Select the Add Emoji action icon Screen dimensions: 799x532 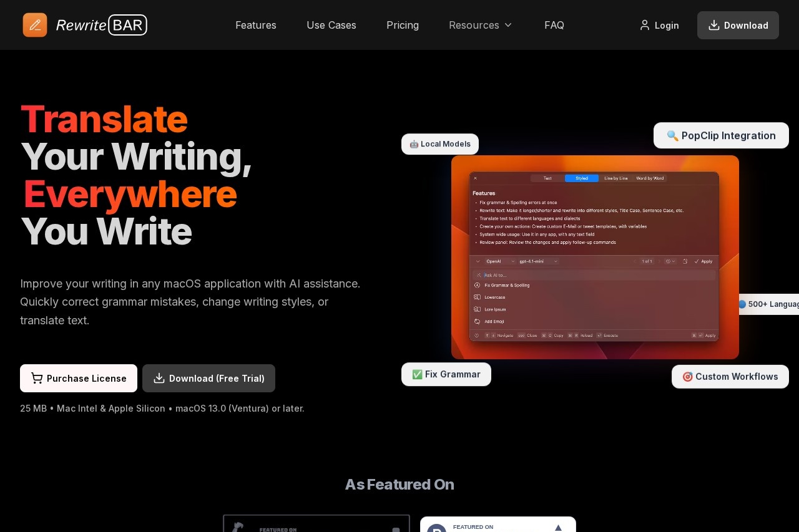(477, 320)
